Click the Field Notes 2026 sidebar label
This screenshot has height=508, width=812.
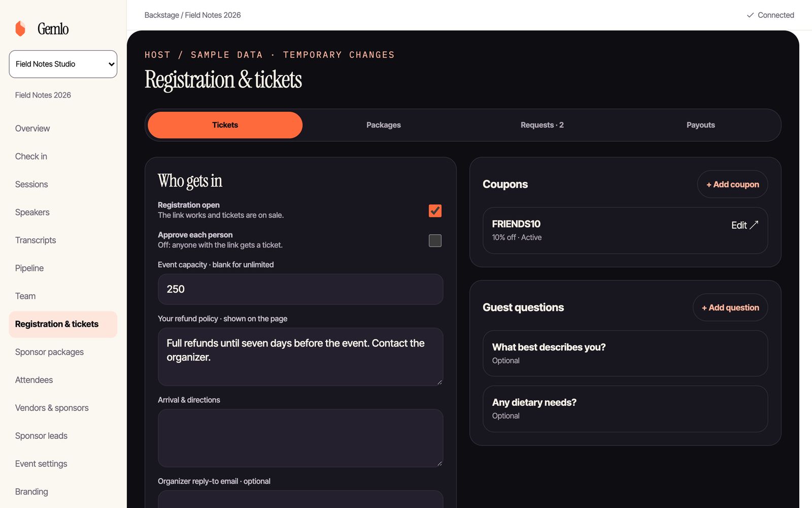[x=43, y=95]
